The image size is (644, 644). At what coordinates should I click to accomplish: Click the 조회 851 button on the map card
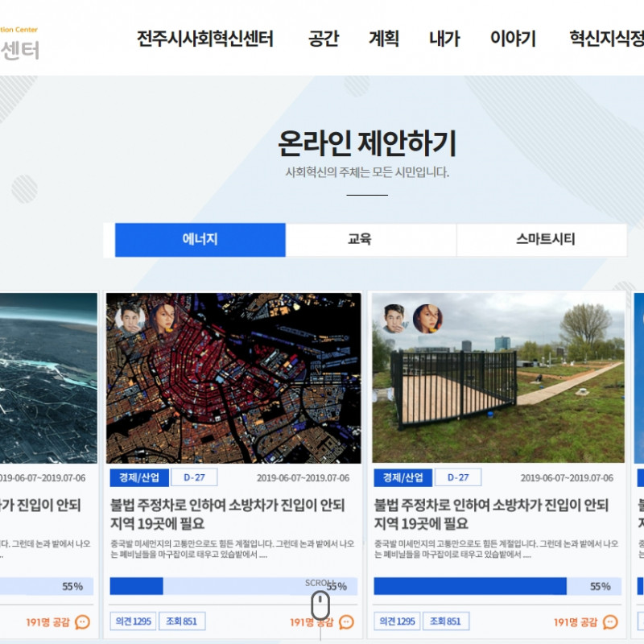tap(182, 621)
